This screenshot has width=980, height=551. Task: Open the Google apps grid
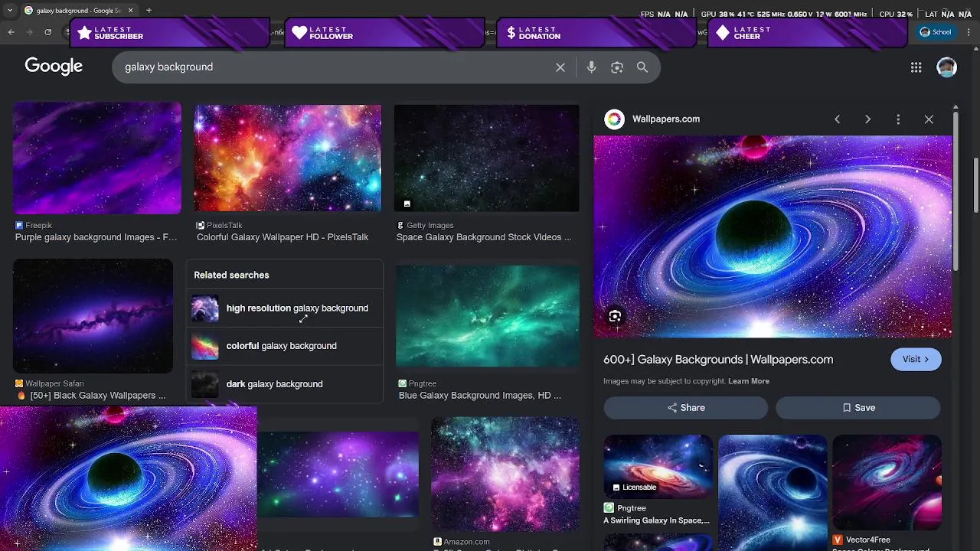point(916,67)
